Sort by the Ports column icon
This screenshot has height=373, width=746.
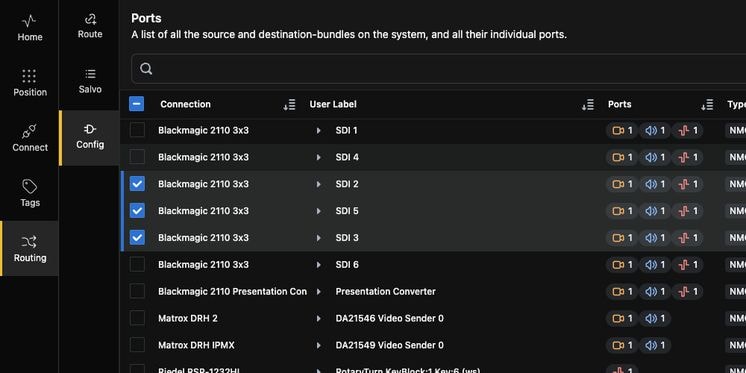coord(707,105)
